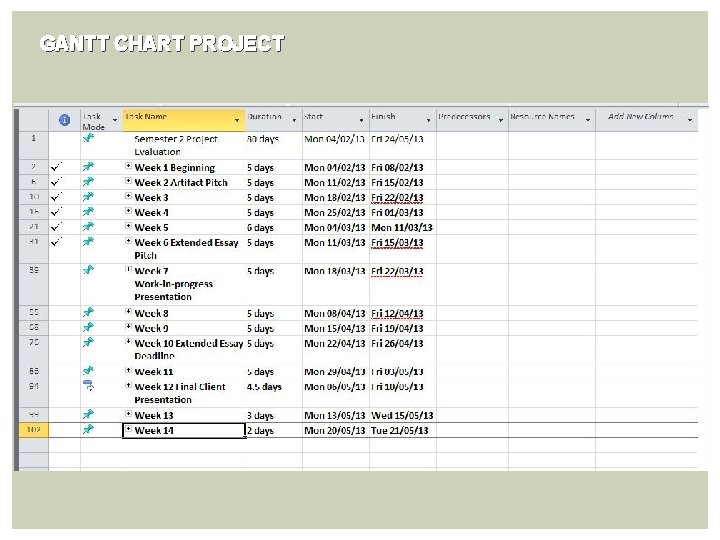Expand the Week 2 Artifact Pitch summary task
The height and width of the screenshot is (540, 720).
[129, 181]
